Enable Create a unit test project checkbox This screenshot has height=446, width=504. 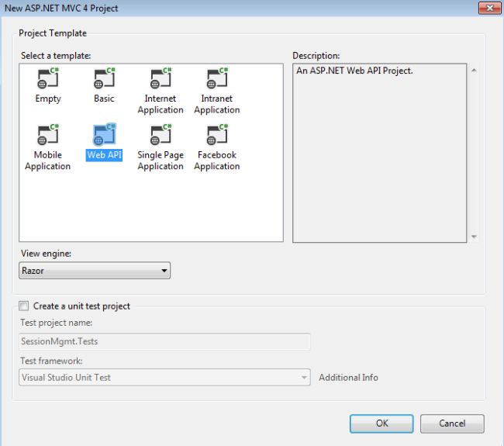coord(23,306)
